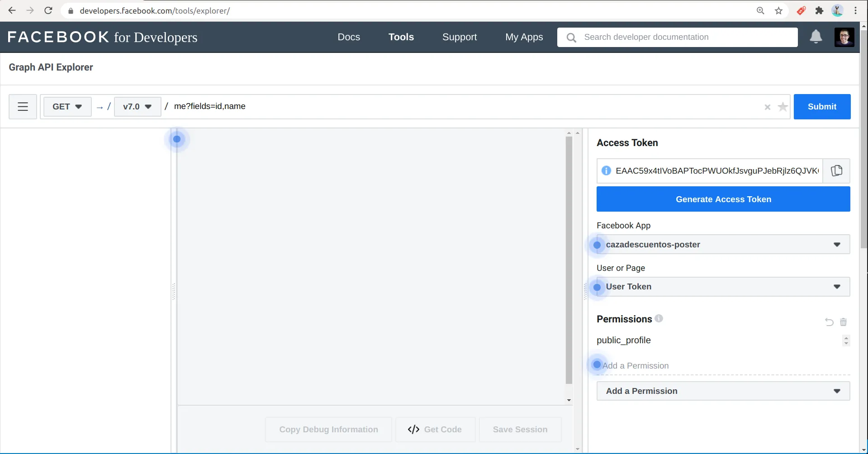Image resolution: width=868 pixels, height=454 pixels.
Task: Click the Permissions info icon
Action: tap(659, 318)
